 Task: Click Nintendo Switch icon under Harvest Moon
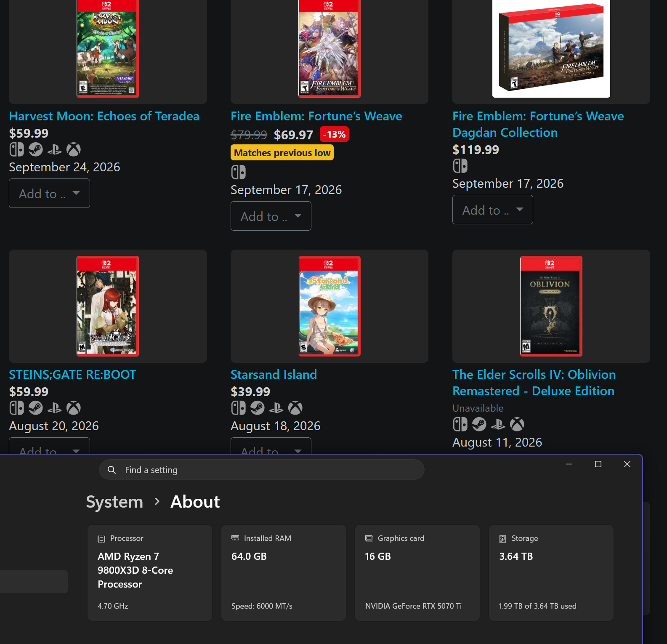17,149
